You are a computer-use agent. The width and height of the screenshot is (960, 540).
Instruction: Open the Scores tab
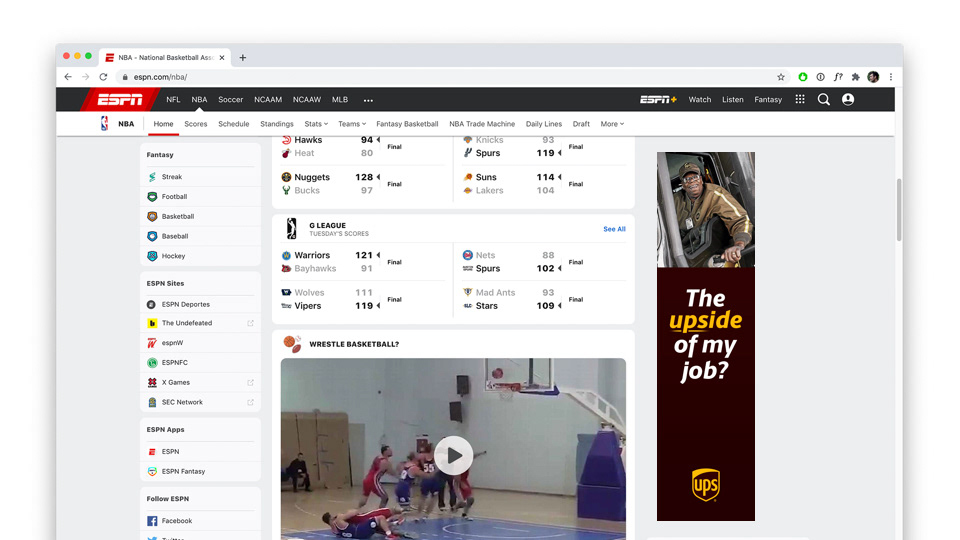(x=196, y=124)
